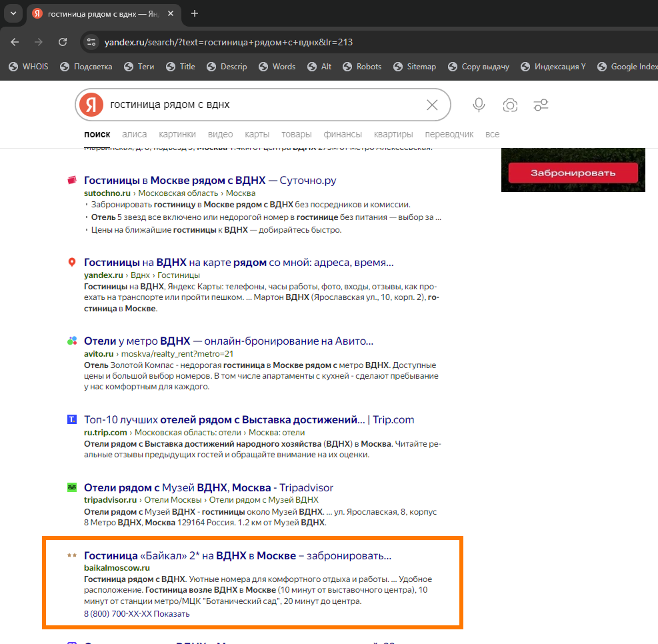Open the все search category
This screenshot has height=644, width=658.
point(492,134)
